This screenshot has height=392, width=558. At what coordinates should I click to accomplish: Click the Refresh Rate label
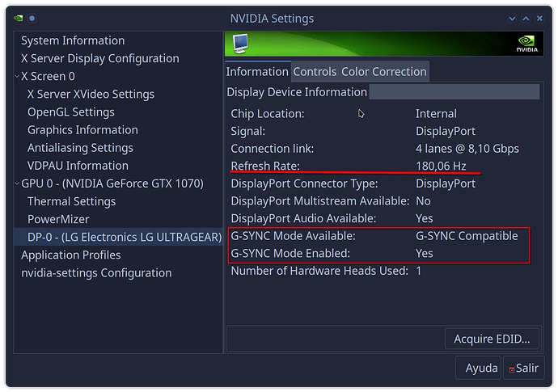[265, 166]
